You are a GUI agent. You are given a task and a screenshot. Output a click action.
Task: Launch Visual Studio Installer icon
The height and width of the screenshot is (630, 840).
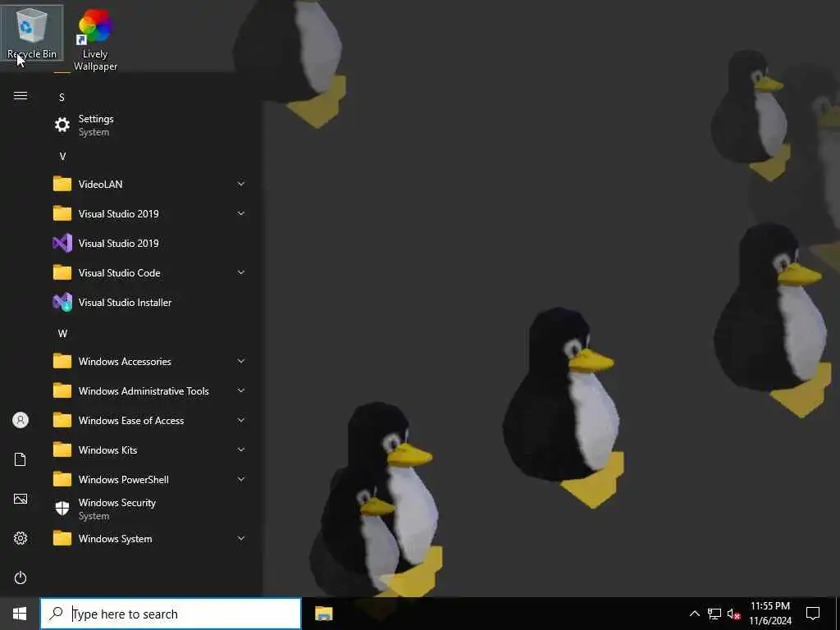pyautogui.click(x=62, y=302)
